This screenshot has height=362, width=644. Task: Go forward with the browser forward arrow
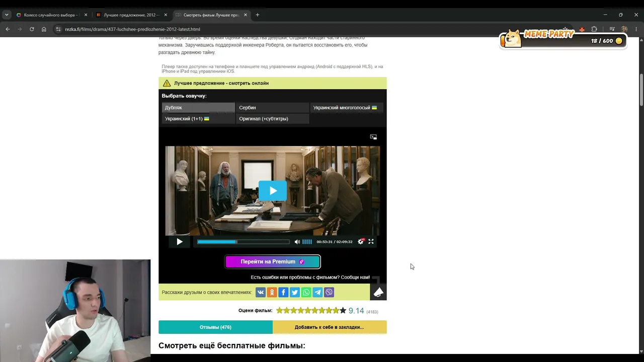click(20, 29)
